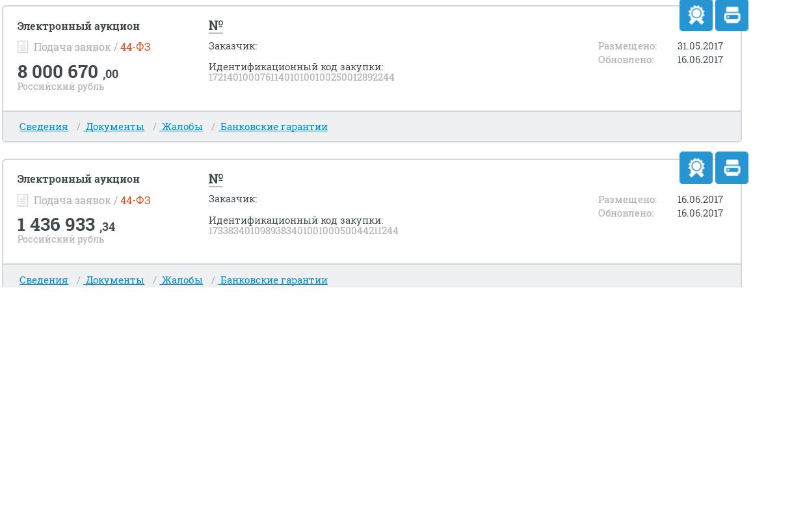The width and height of the screenshot is (792, 532).
Task: View Жалобы for the 1 436 933 auction
Action: point(182,280)
